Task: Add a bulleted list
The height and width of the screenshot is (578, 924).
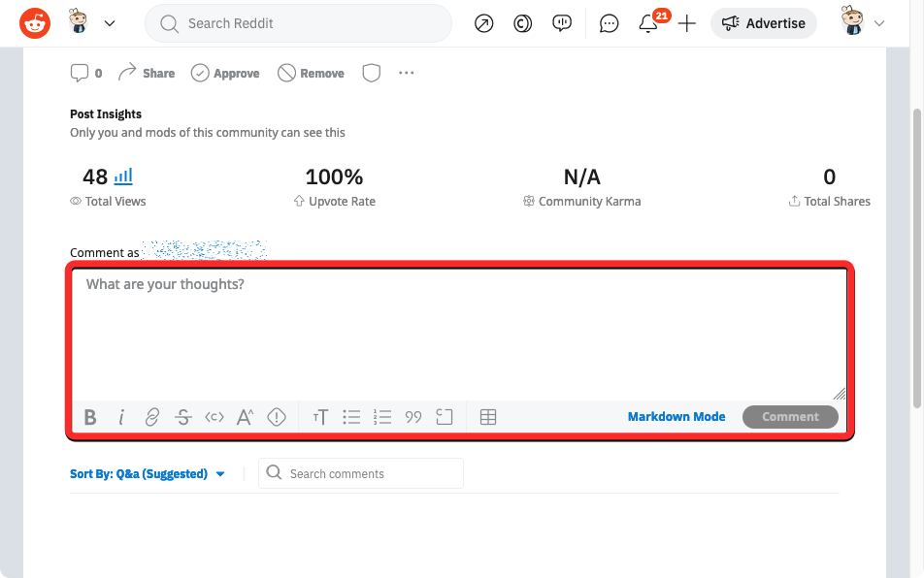Action: [x=351, y=417]
